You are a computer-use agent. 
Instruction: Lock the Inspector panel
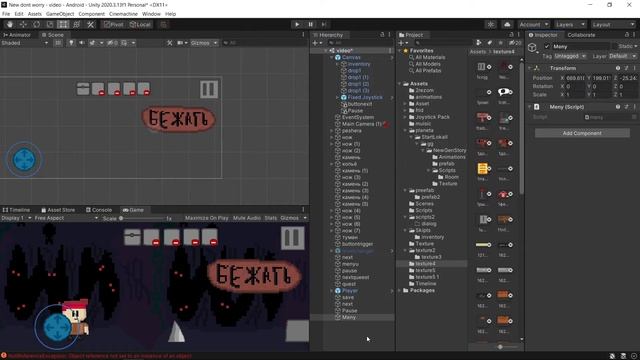click(x=627, y=35)
